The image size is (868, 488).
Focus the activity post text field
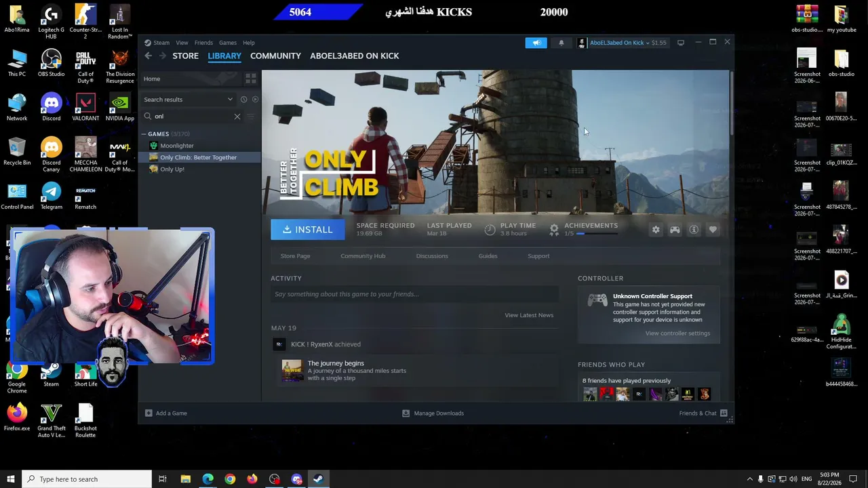[414, 294]
